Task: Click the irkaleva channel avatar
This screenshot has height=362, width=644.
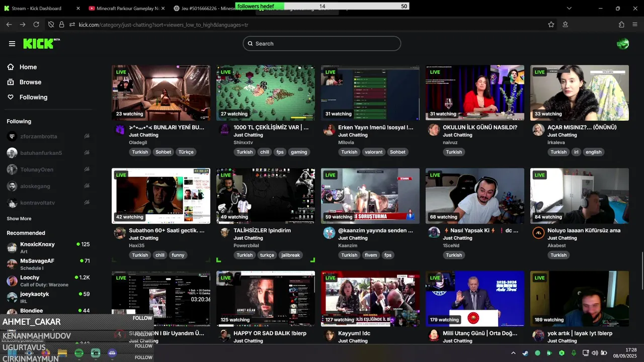Action: [x=538, y=130]
